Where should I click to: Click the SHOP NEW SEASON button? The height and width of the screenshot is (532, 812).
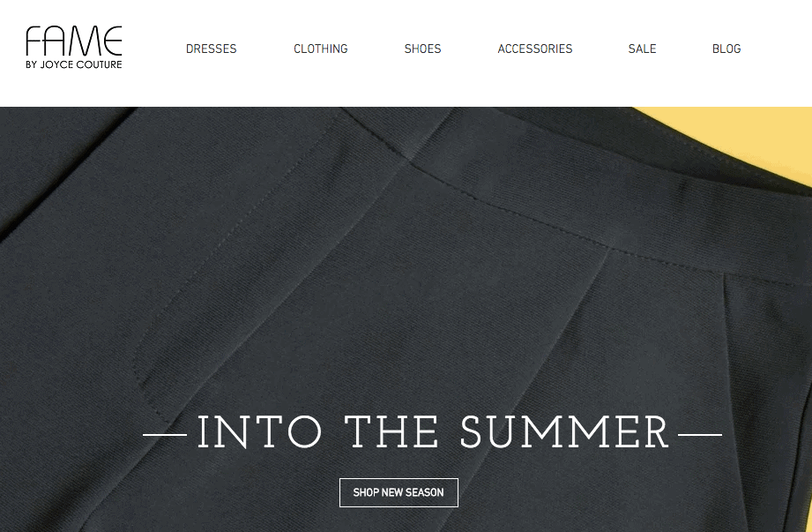pos(399,492)
